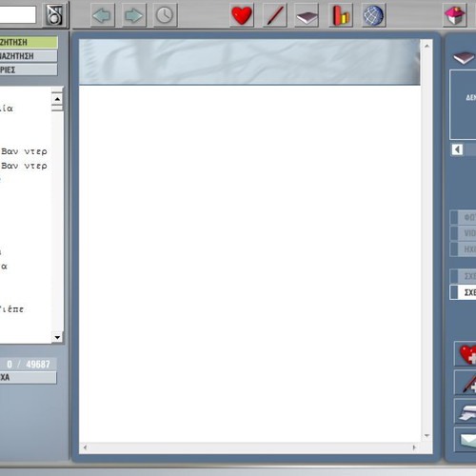Viewport: 476px width, 476px height.
Task: Add a note with the pencil-plus icon
Action: [x=466, y=382]
